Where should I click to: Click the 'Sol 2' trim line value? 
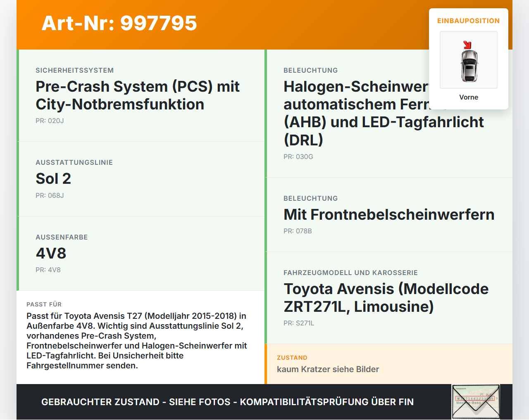pyautogui.click(x=53, y=179)
